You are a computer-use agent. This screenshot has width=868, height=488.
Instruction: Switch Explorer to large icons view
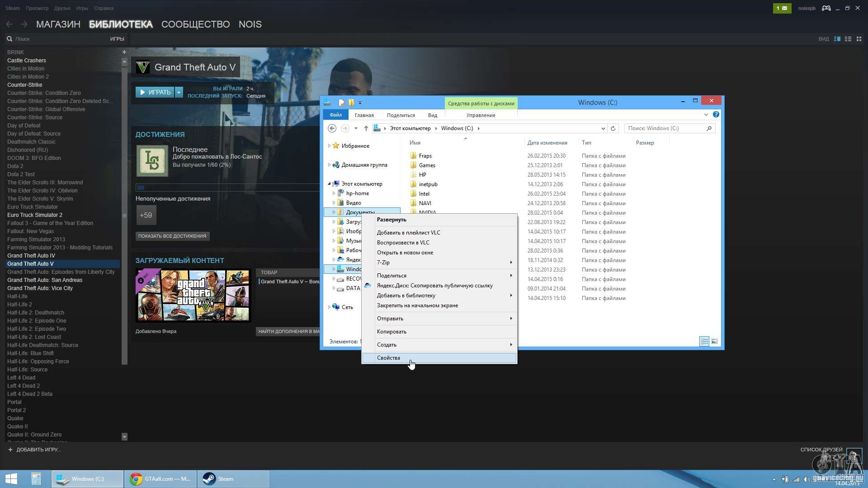pyautogui.click(x=714, y=342)
